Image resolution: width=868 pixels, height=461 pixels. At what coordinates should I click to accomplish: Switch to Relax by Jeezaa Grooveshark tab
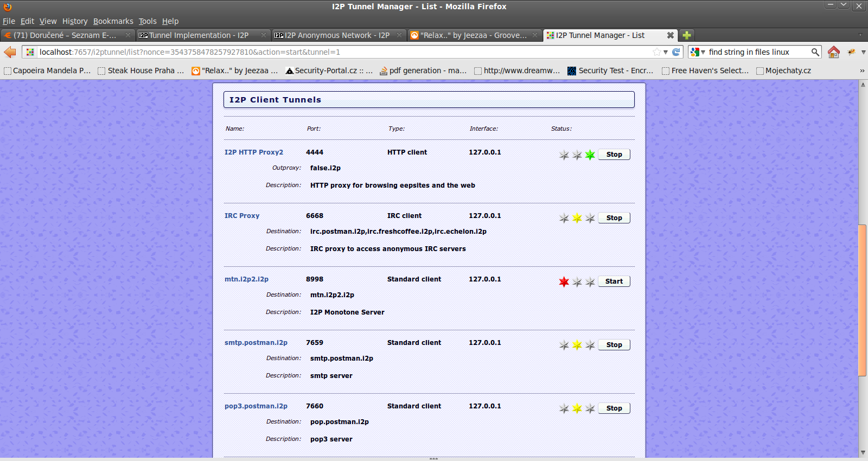pos(474,35)
